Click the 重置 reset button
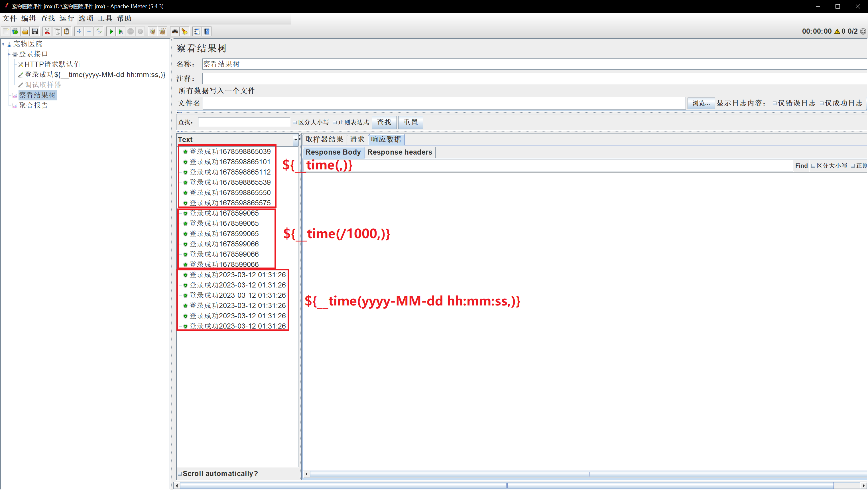868x490 pixels. (x=410, y=122)
